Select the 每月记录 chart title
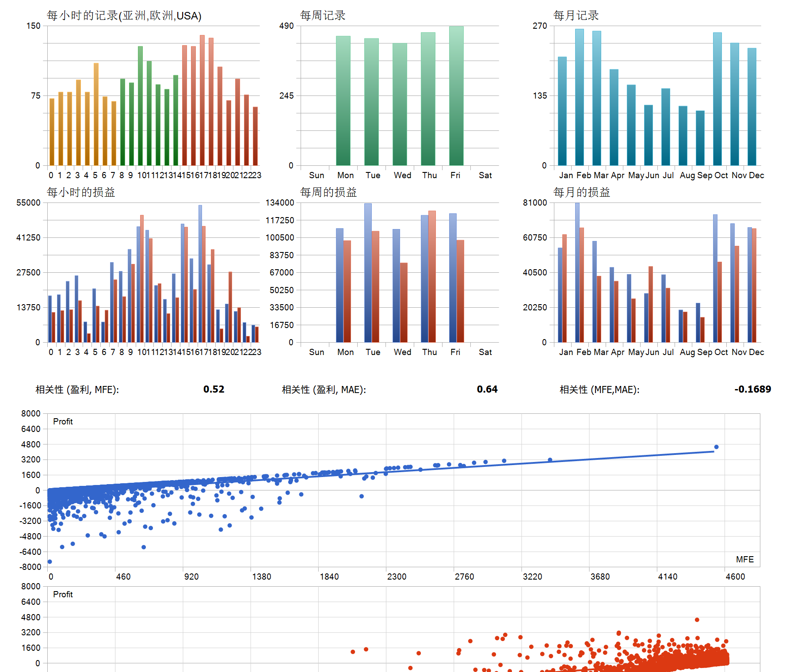The width and height of the screenshot is (786, 672). click(x=576, y=16)
